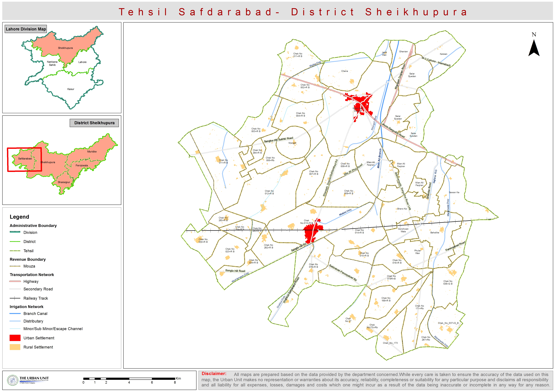Click the Rural Settlement legend swatch

tap(15, 347)
